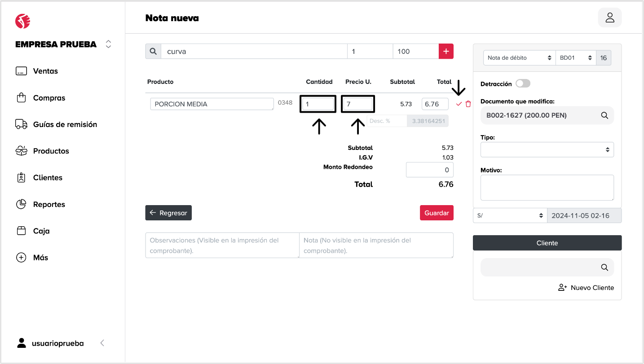Open the S/ currency selector
The width and height of the screenshot is (644, 364).
(x=510, y=215)
